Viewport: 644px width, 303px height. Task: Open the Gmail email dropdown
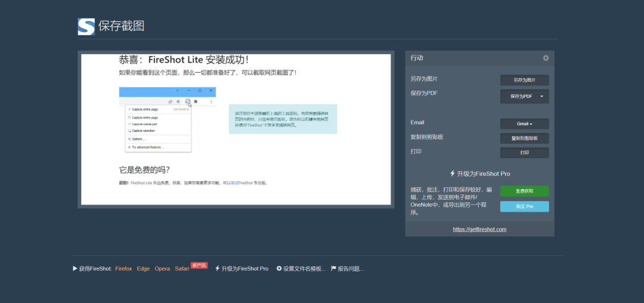pos(524,123)
